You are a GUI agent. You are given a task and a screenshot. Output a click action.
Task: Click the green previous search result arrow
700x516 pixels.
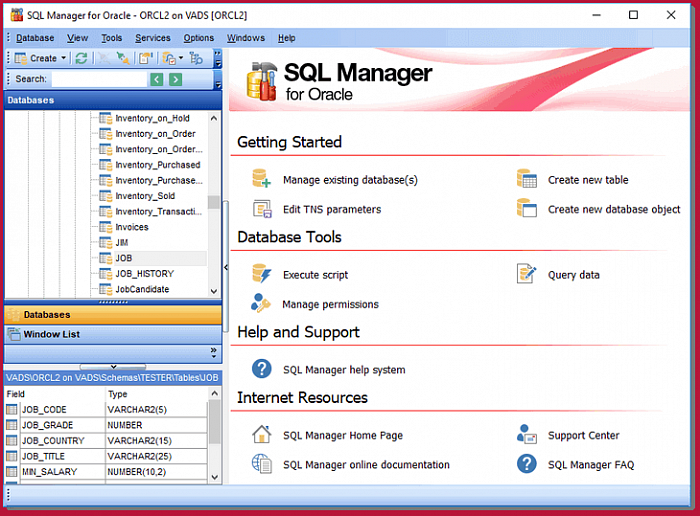[156, 79]
